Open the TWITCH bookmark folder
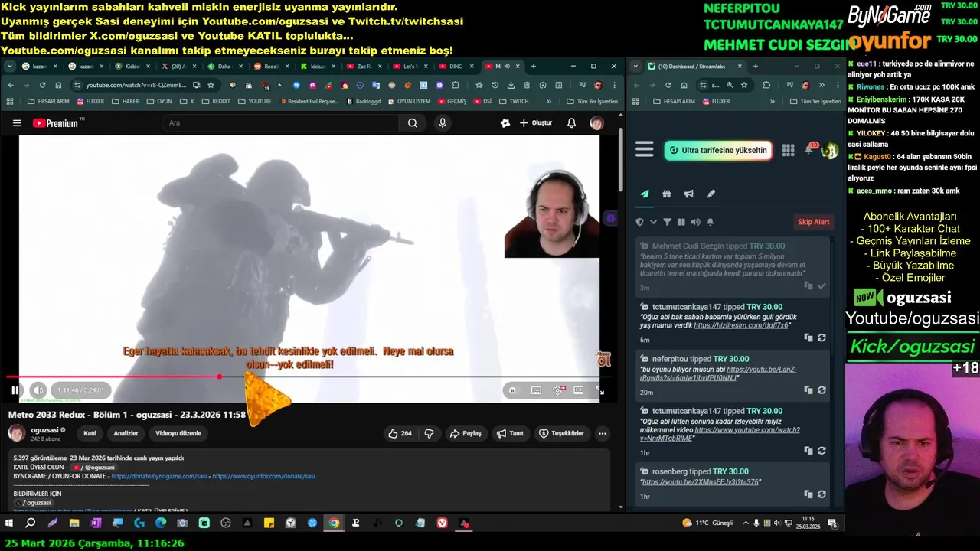 [x=514, y=101]
